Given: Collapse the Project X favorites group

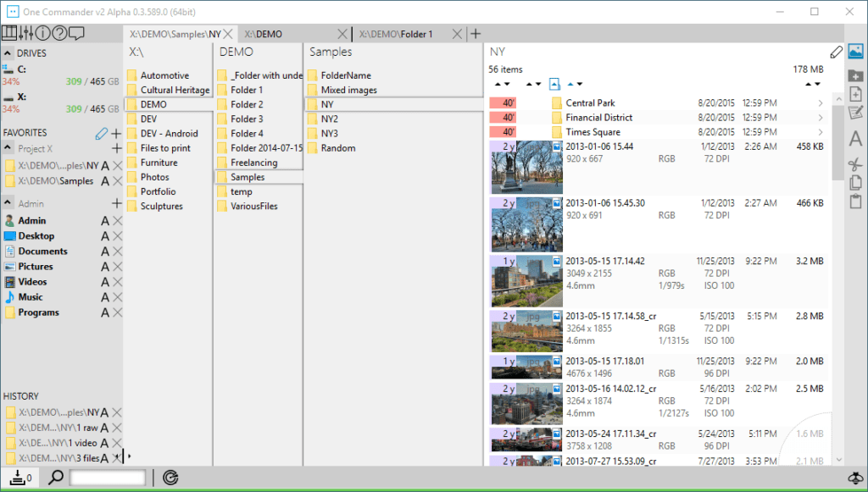Looking at the screenshot, I should click(x=8, y=149).
